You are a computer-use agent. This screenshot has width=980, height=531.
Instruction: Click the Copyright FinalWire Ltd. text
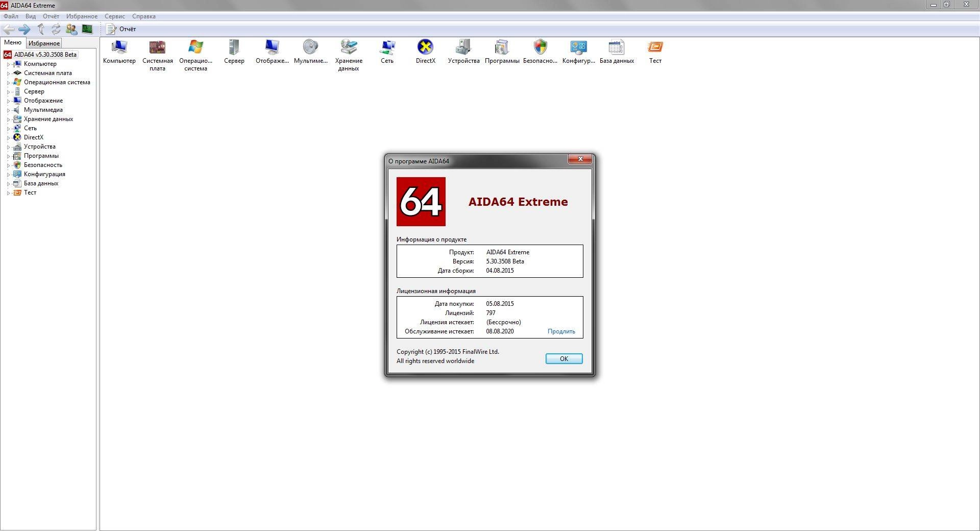pyautogui.click(x=448, y=352)
